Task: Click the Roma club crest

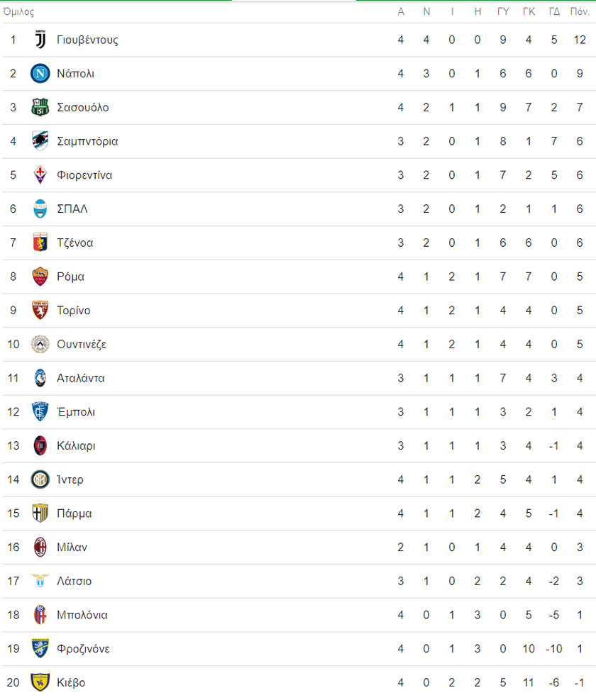Action: 40,277
